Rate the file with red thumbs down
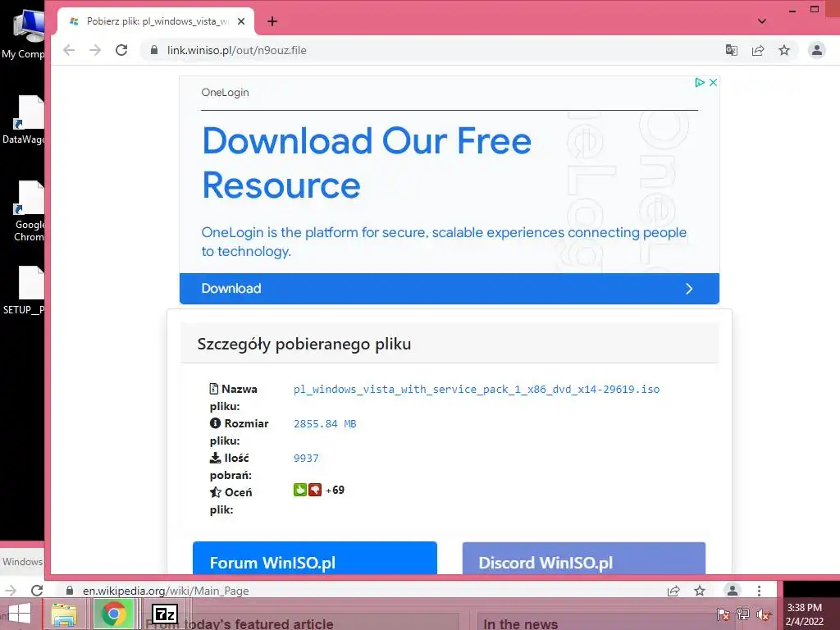The width and height of the screenshot is (840, 630). point(315,490)
